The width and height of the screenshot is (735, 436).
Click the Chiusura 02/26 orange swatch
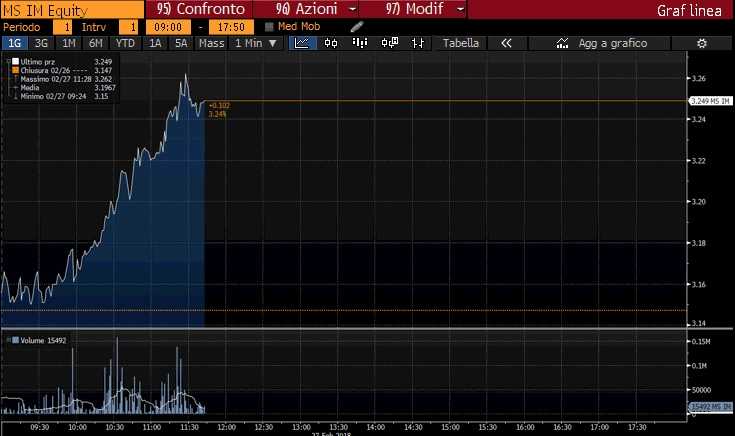[15, 70]
